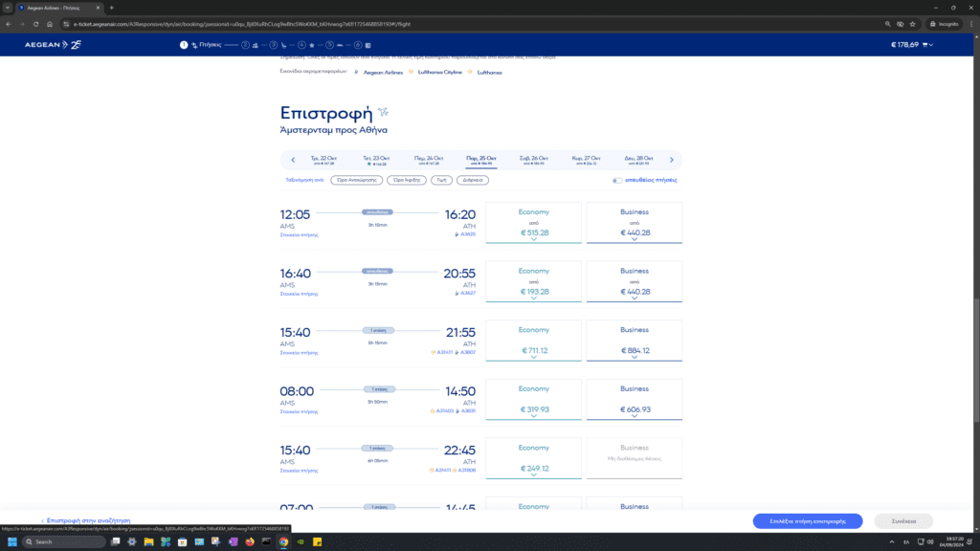Open Chrome from taskbar

(x=283, y=541)
